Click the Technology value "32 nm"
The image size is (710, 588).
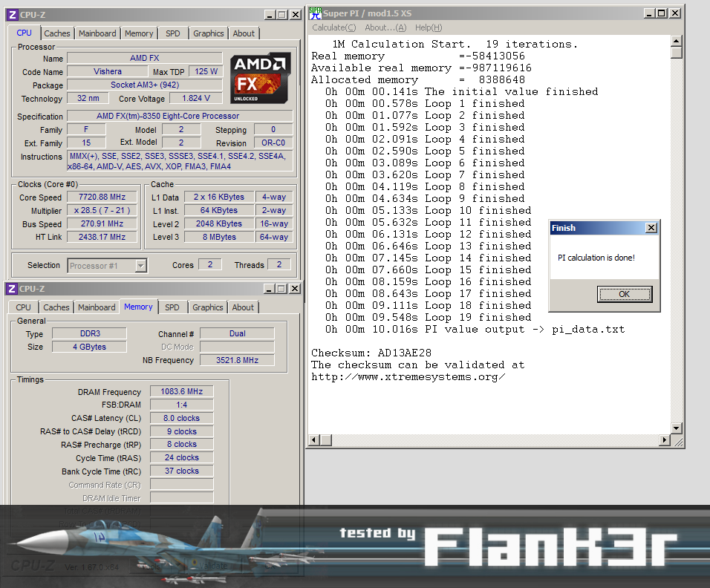coord(88,98)
